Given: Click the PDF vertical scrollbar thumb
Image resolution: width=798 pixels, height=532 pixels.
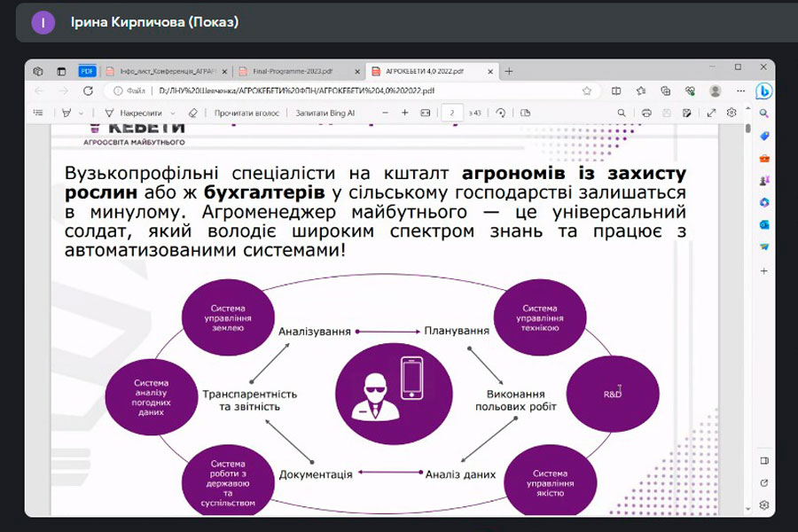Looking at the screenshot, I should pyautogui.click(x=747, y=129).
